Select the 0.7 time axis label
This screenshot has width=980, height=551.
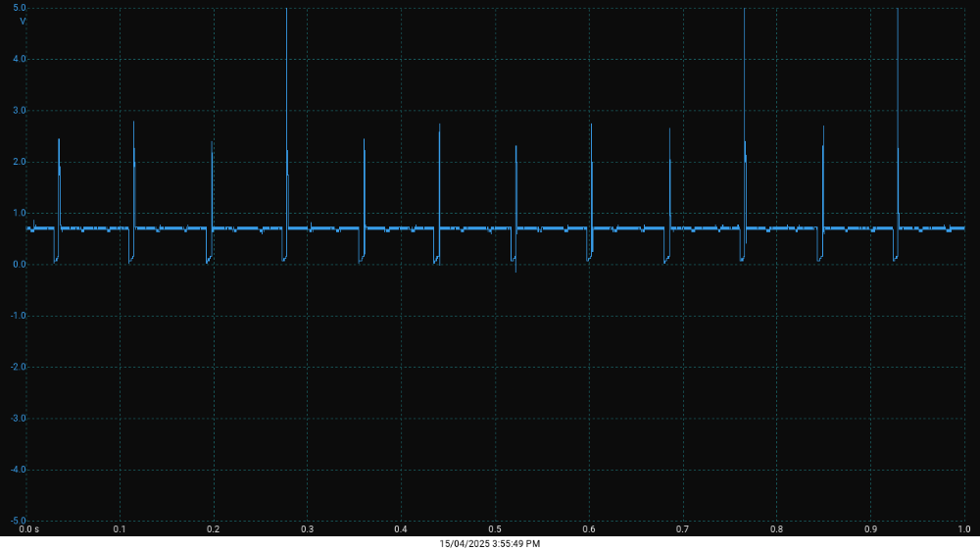(x=682, y=529)
